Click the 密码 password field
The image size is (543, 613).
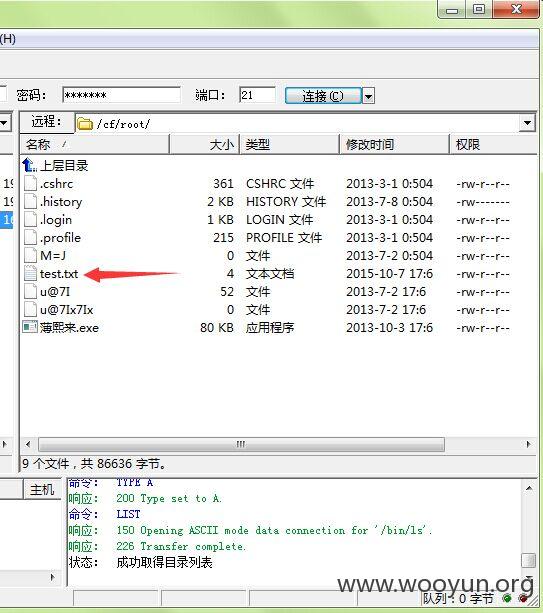pos(121,95)
